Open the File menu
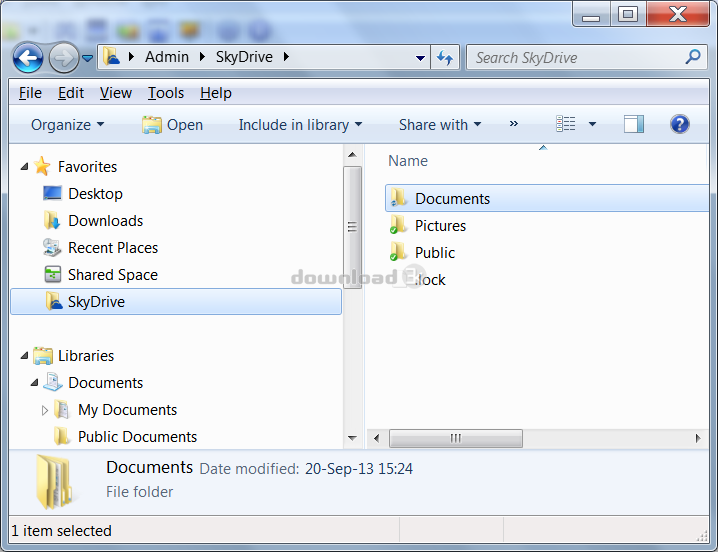The image size is (718, 552). 30,93
